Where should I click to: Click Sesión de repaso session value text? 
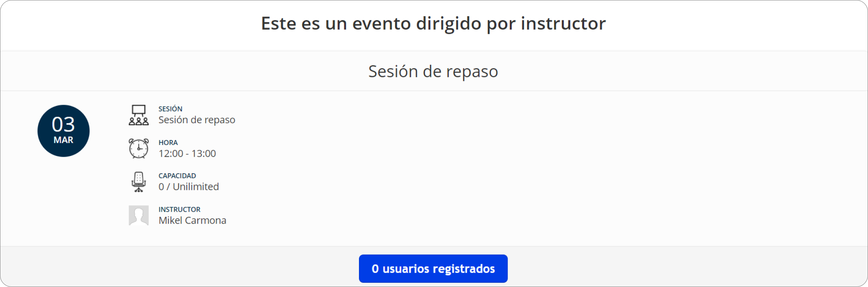point(197,120)
